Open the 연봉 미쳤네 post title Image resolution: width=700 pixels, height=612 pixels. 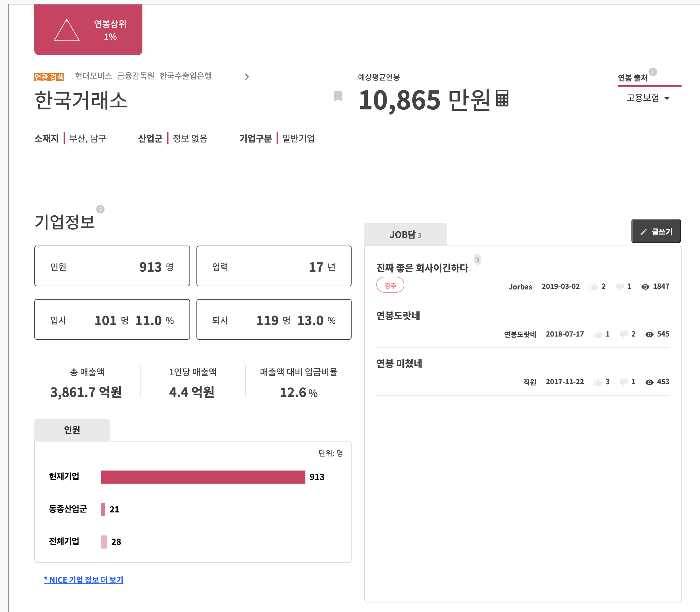399,363
